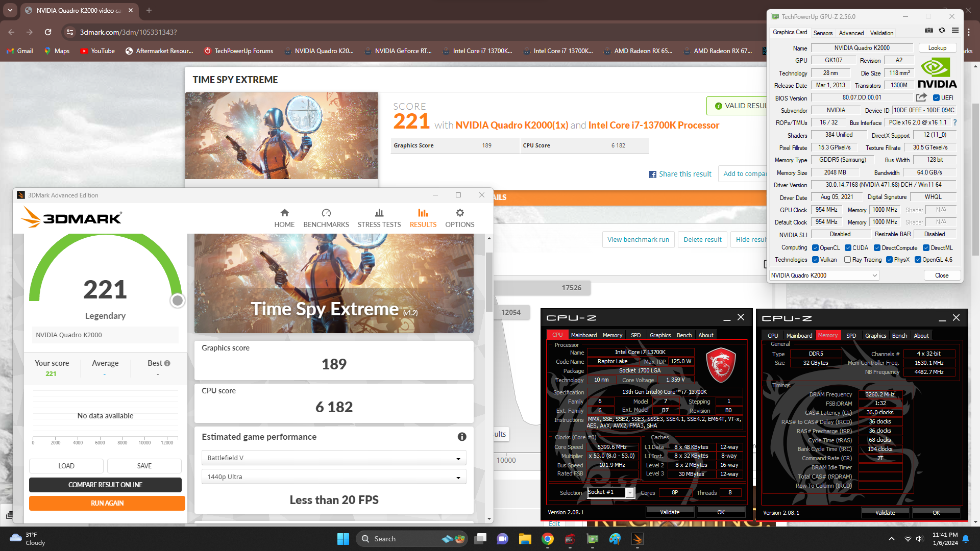Screen dimensions: 980x551
Task: Expand the Battlefield V game dropdown
Action: (x=334, y=458)
